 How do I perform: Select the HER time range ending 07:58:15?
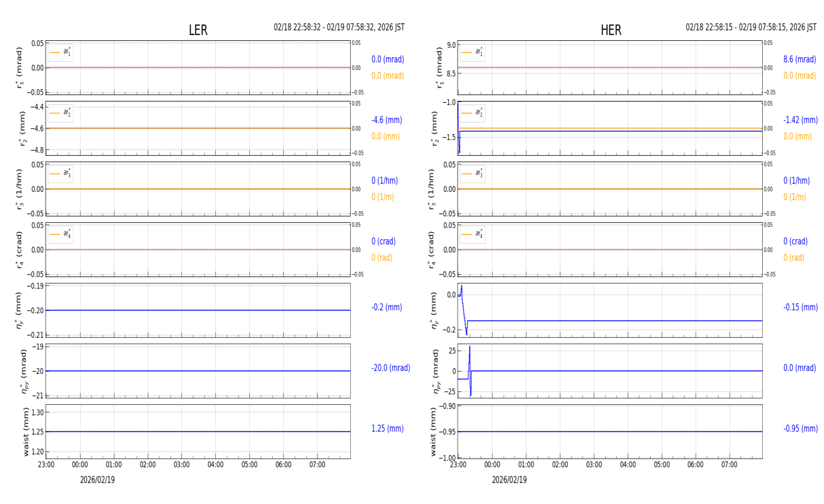[751, 27]
